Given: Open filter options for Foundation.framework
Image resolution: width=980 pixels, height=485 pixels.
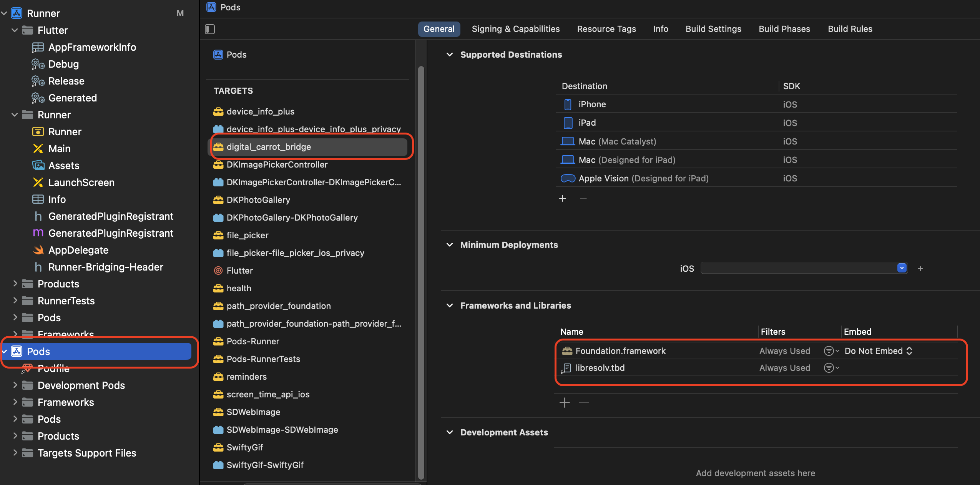Looking at the screenshot, I should 831,351.
